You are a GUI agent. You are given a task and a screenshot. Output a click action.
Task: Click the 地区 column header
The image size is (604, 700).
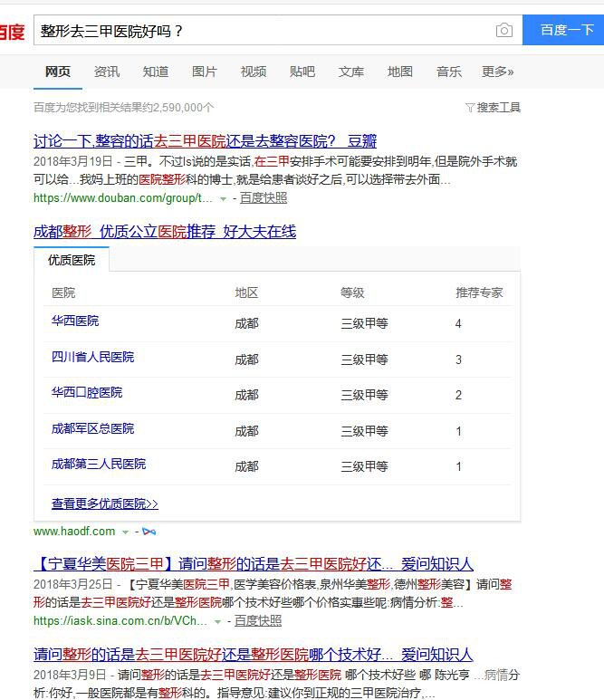[246, 292]
